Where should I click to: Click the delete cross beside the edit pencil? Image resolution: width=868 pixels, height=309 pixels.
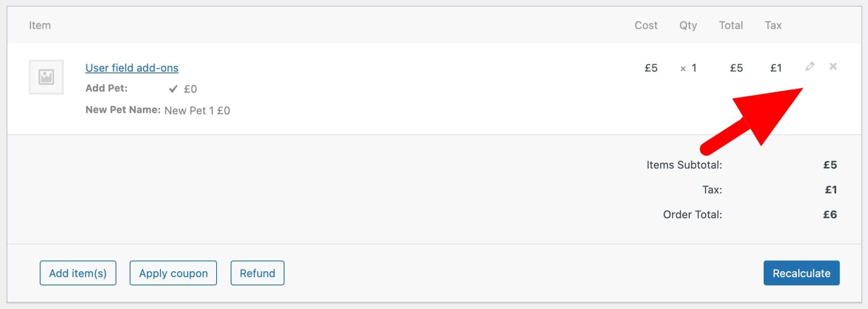point(833,67)
